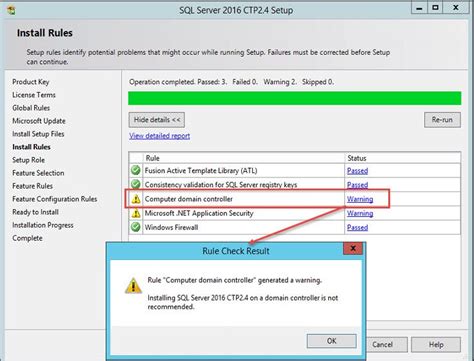Open Passed status for Fusion Active Template Library
The height and width of the screenshot is (361, 474).
point(357,171)
